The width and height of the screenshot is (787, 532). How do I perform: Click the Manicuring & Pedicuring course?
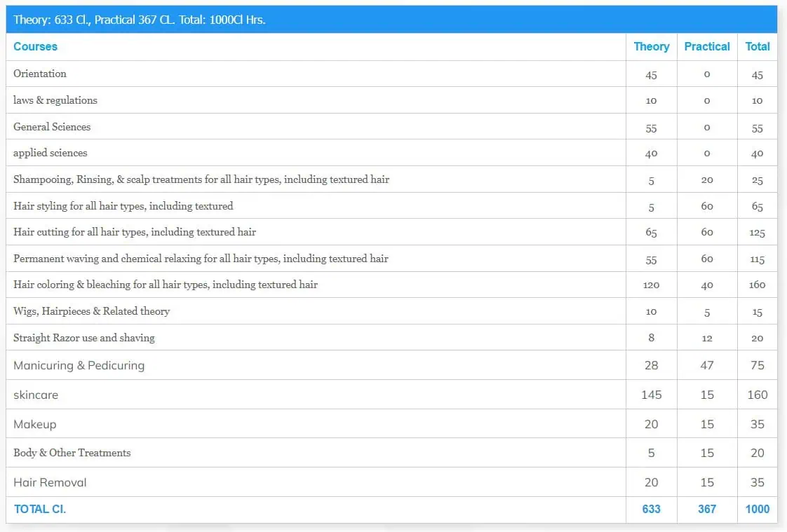pyautogui.click(x=79, y=365)
